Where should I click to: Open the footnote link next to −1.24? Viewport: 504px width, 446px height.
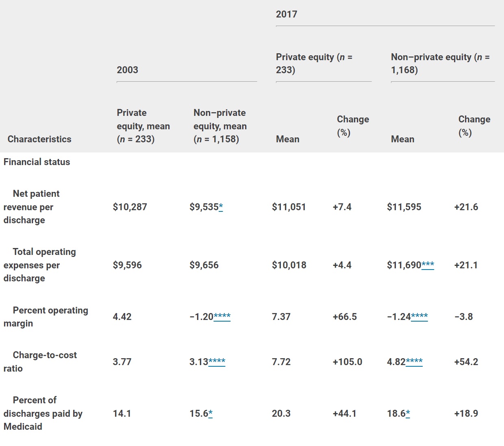[x=419, y=317]
